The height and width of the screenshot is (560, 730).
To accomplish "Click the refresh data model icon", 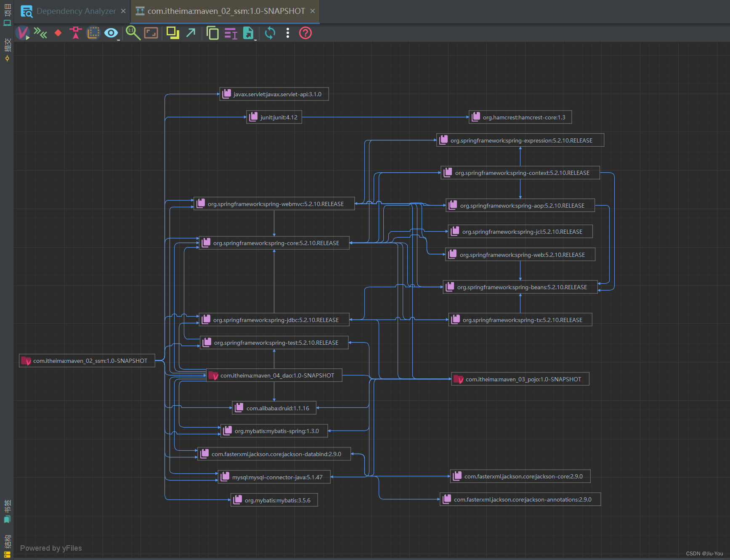I will [270, 33].
